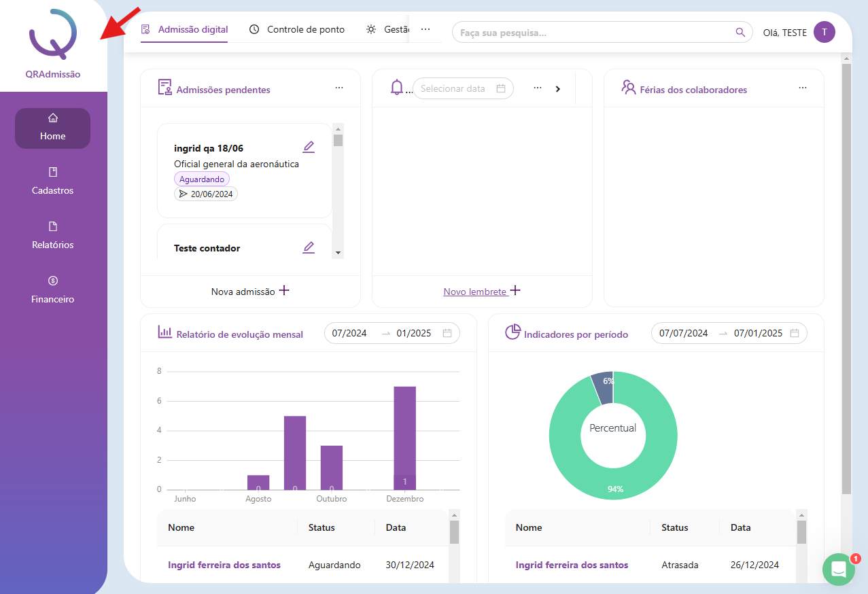Click the user avatar T
Image resolution: width=868 pixels, height=594 pixels.
tap(824, 32)
